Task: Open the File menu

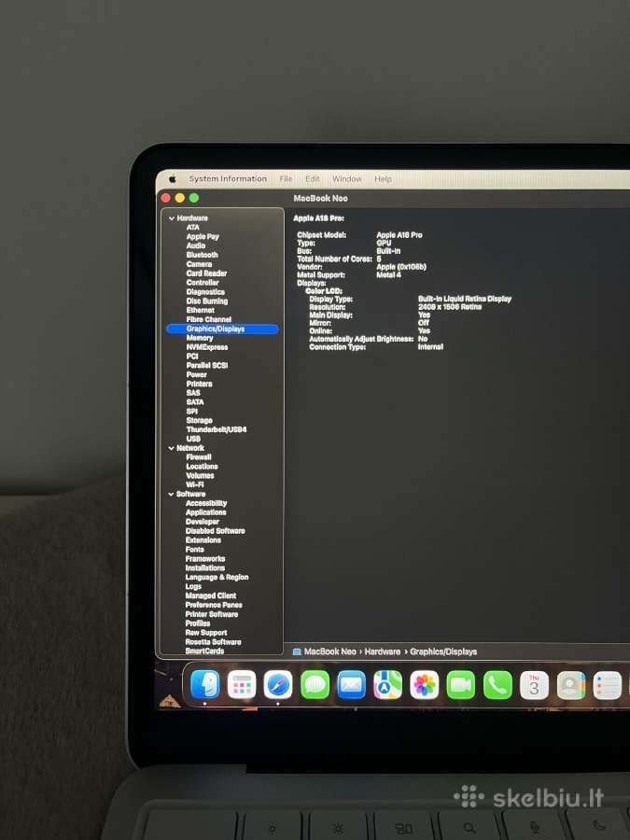Action: point(287,179)
